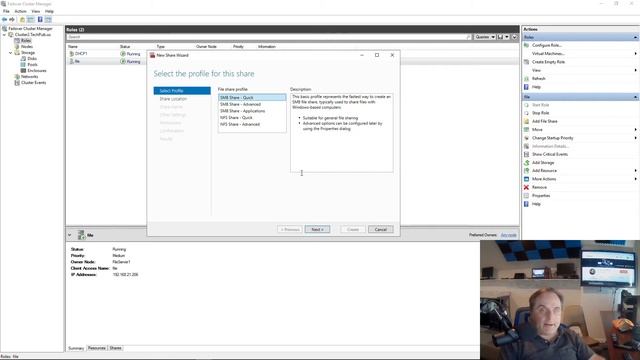Click the up-one-level folder toolbar icon
640x360 pixels.
22,19
